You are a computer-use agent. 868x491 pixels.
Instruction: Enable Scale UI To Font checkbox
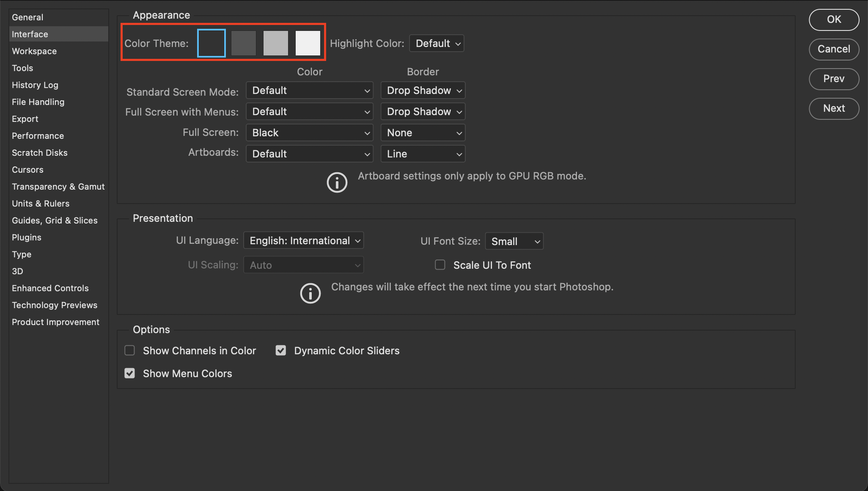tap(440, 265)
